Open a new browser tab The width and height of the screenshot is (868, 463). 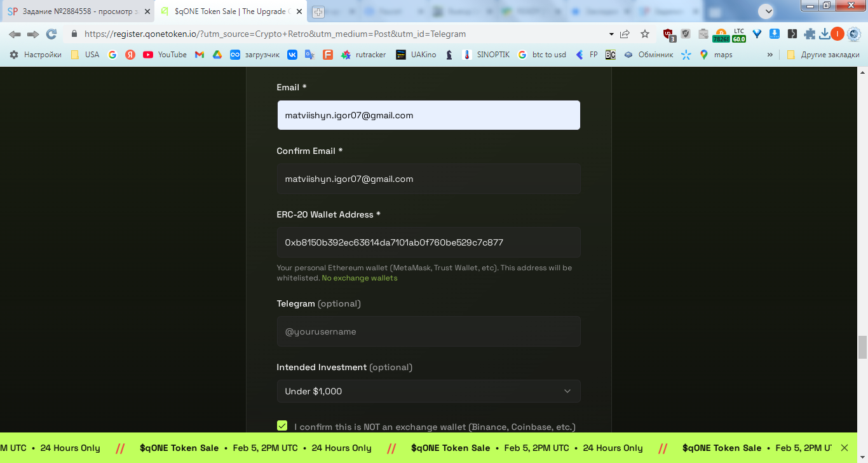pyautogui.click(x=318, y=11)
